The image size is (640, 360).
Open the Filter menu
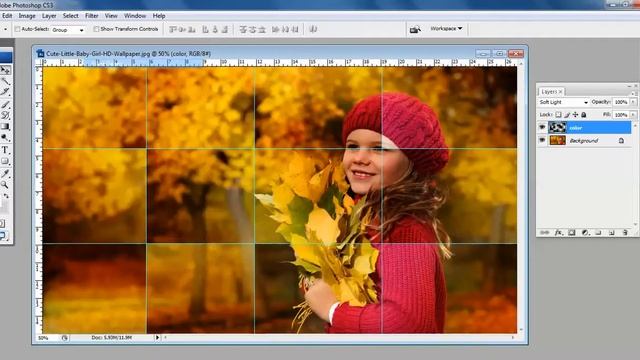coord(91,16)
